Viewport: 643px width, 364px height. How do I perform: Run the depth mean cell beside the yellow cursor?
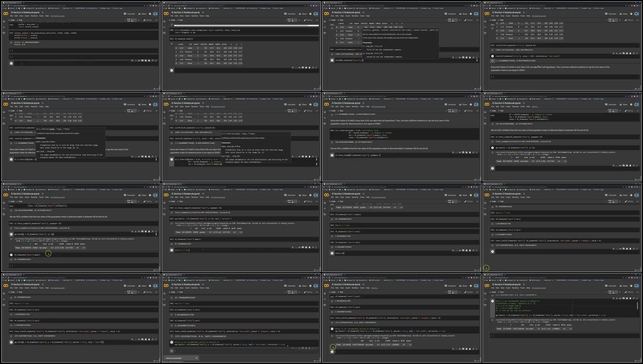pyautogui.click(x=11, y=255)
